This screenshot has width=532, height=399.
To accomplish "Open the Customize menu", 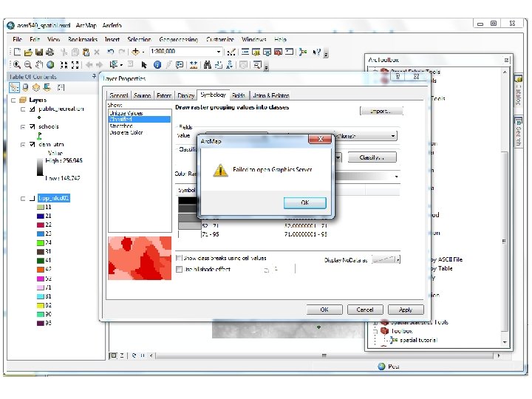I will point(220,39).
